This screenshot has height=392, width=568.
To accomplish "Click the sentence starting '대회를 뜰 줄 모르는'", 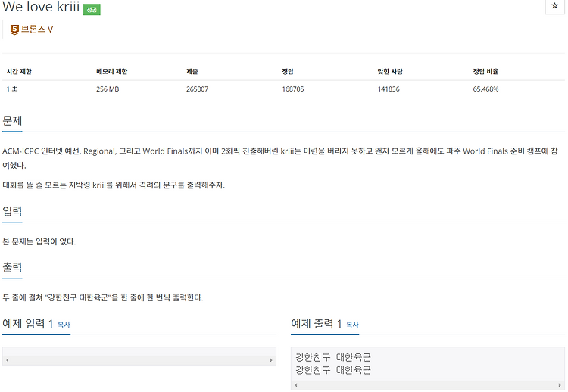I will click(114, 185).
